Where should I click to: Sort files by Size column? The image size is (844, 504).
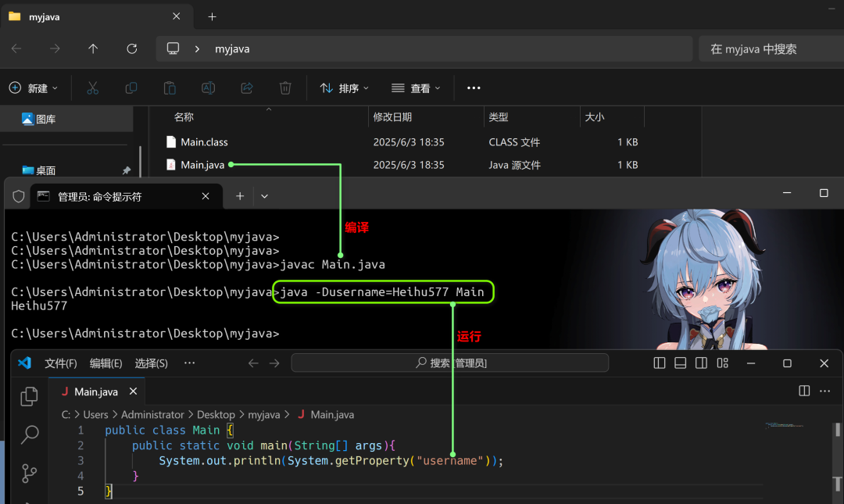click(x=594, y=117)
